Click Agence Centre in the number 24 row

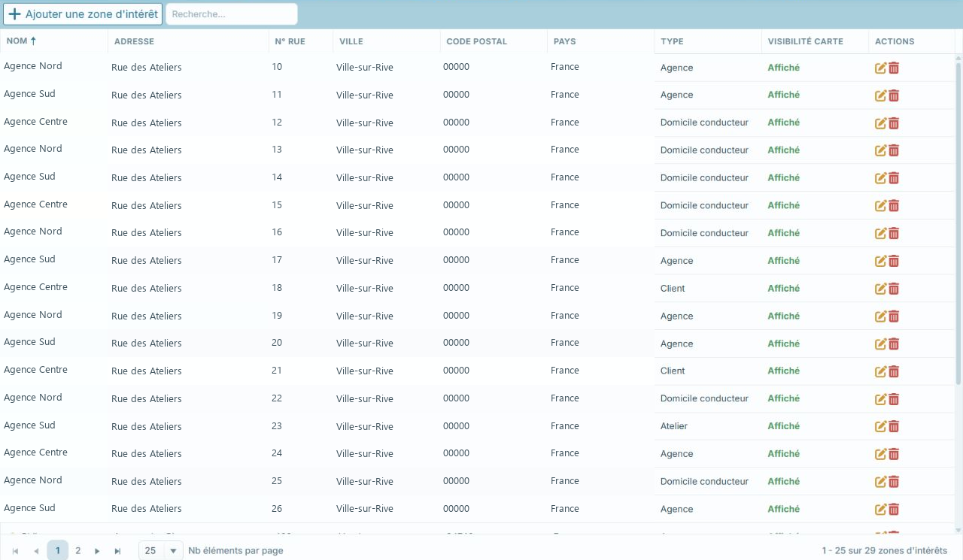pos(35,453)
